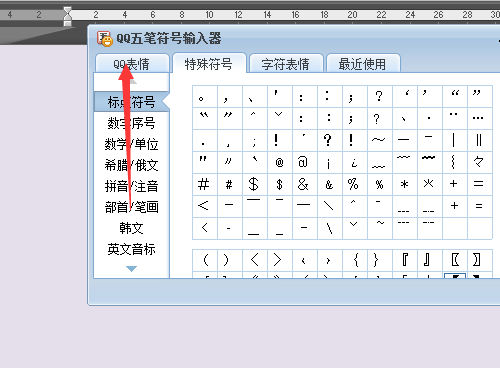Insert the 〗 white lenticular bracket
The image size is (500, 368).
coord(480,260)
